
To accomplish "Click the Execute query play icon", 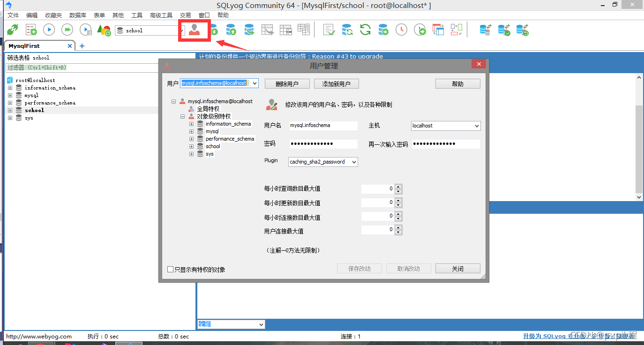I will pyautogui.click(x=49, y=30).
